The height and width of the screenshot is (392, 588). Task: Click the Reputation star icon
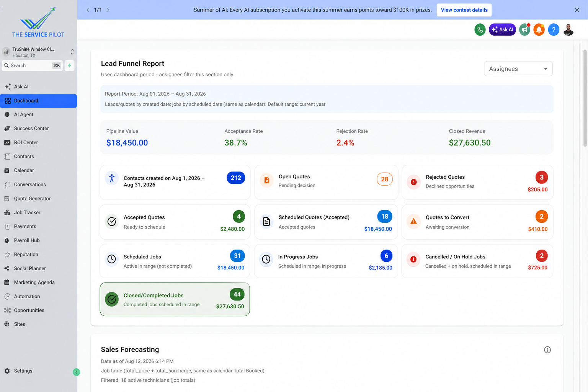[x=7, y=255]
